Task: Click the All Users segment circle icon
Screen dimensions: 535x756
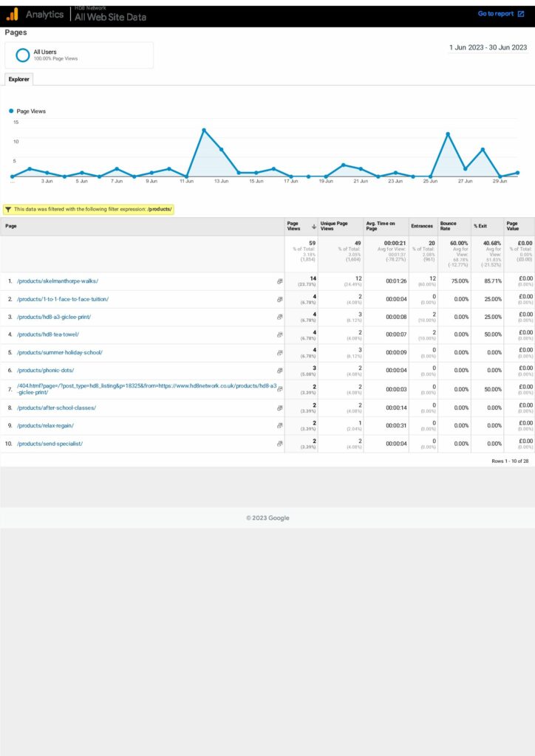Action: (x=23, y=55)
